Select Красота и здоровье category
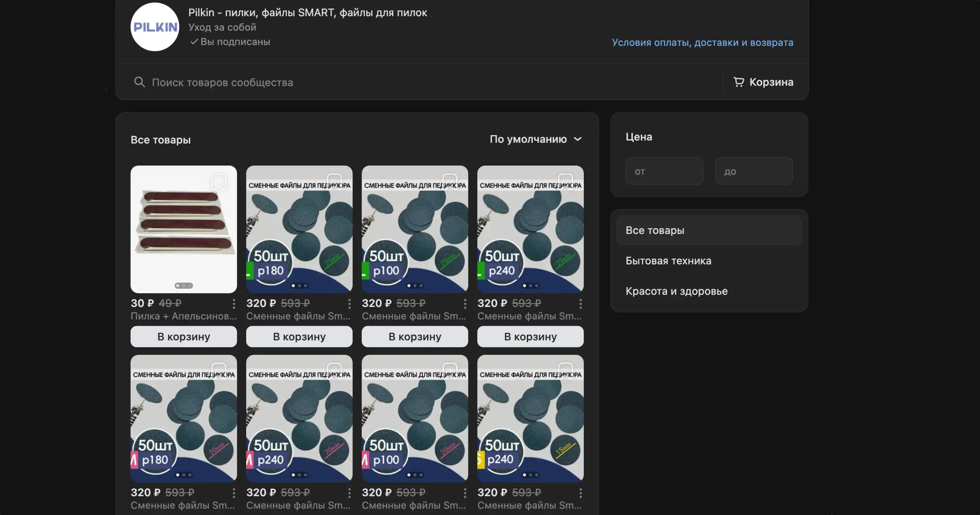Image resolution: width=980 pixels, height=515 pixels. (677, 291)
